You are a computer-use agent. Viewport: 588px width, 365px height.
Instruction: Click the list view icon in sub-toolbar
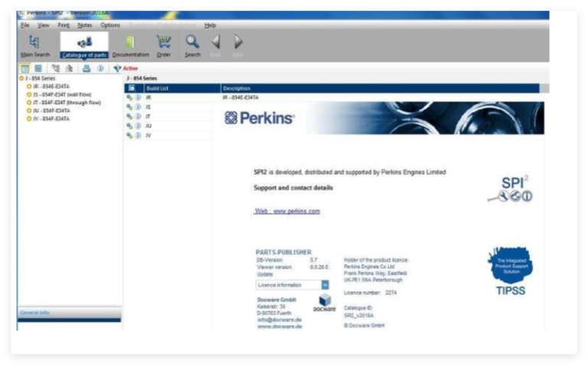coord(38,69)
